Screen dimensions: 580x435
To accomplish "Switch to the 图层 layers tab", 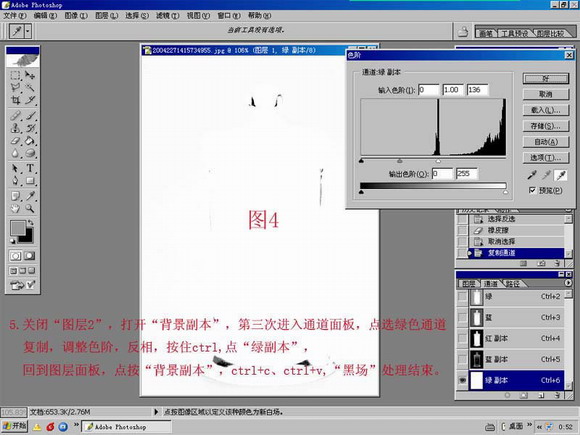I will [469, 284].
